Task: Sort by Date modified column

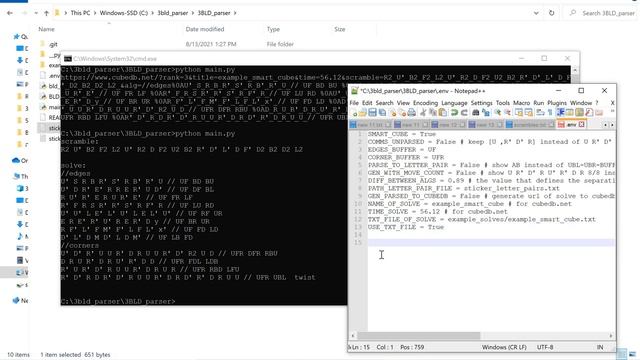Action: coord(204,29)
